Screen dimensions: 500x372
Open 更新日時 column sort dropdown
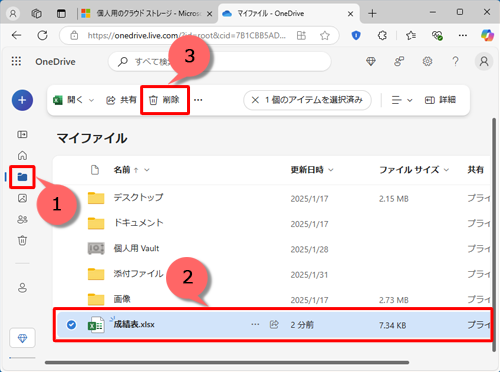click(331, 170)
